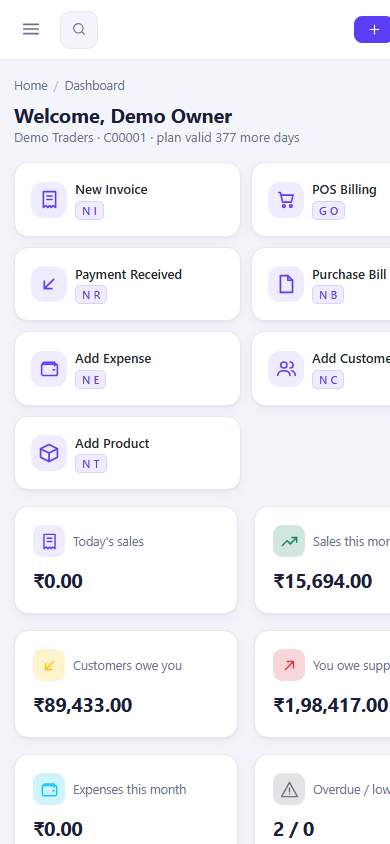Click the Add Product box icon

pyautogui.click(x=49, y=454)
